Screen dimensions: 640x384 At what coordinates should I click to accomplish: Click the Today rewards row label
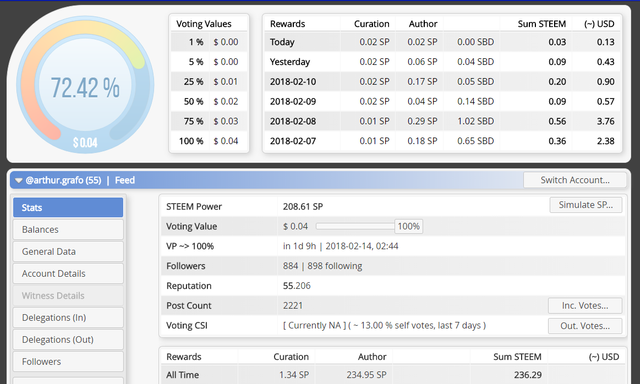[282, 42]
